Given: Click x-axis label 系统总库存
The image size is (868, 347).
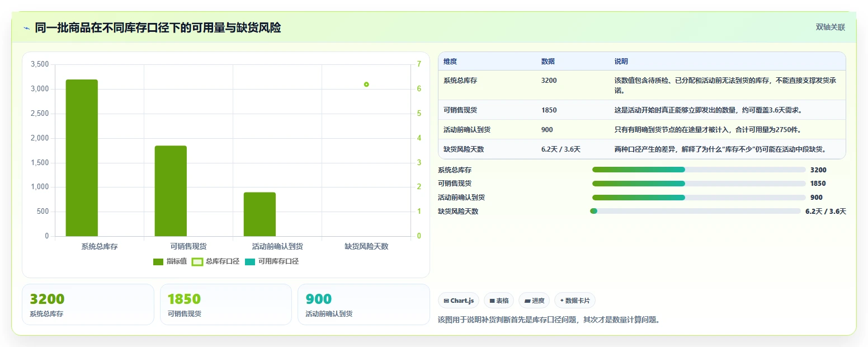Looking at the screenshot, I should click(x=99, y=246).
